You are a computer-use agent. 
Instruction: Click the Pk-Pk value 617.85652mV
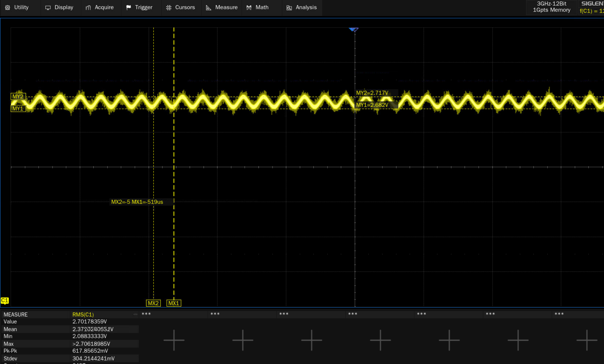pos(90,351)
